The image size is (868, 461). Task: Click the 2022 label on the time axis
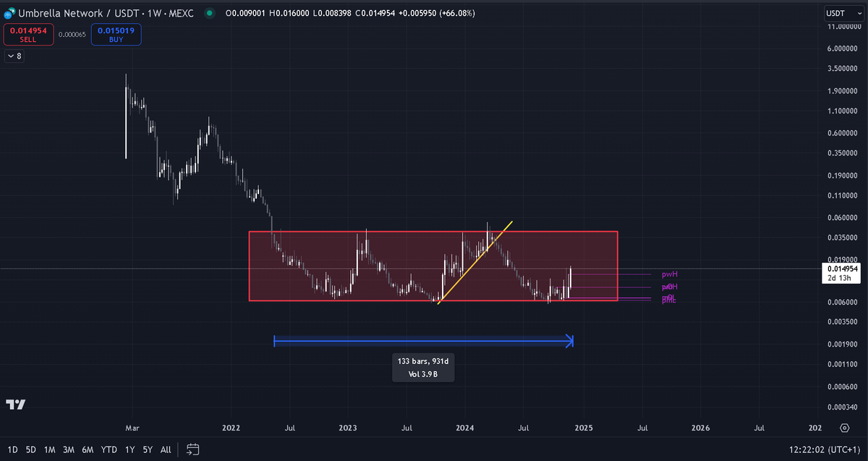231,428
